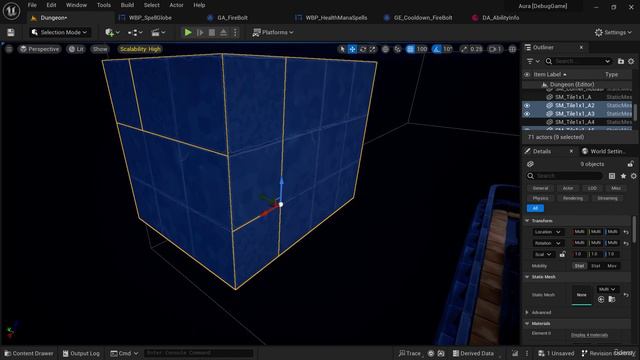640x360 pixels.
Task: Toggle grid snapping icon in the viewport toolbar
Action: pos(410,49)
